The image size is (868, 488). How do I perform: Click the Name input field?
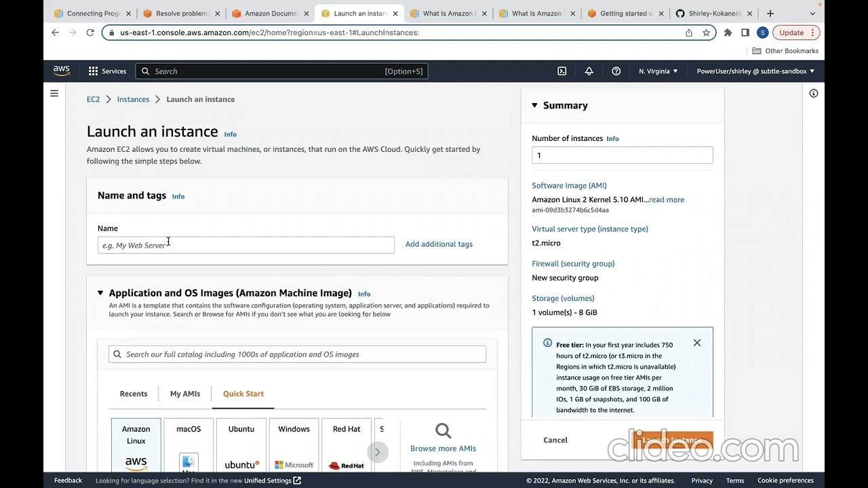tap(246, 245)
